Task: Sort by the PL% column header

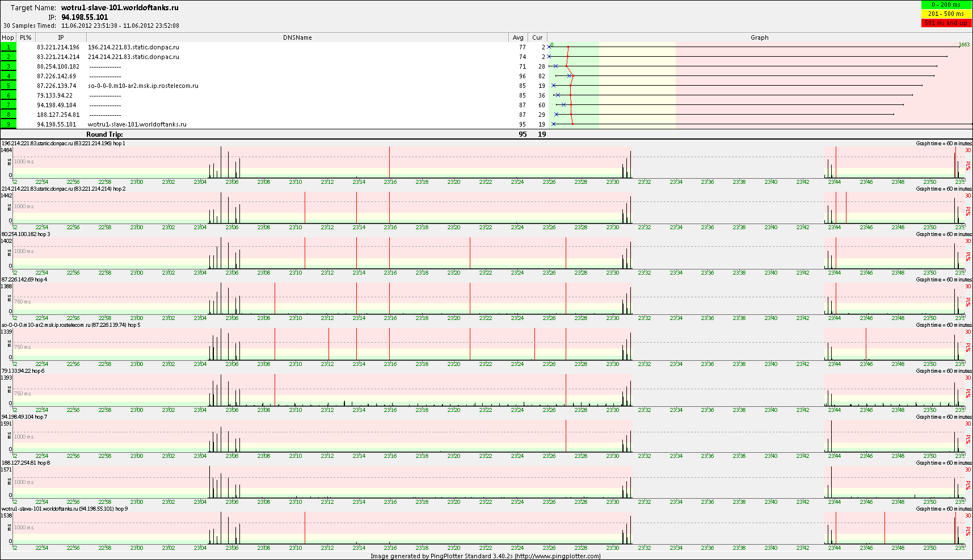Action: tap(26, 37)
